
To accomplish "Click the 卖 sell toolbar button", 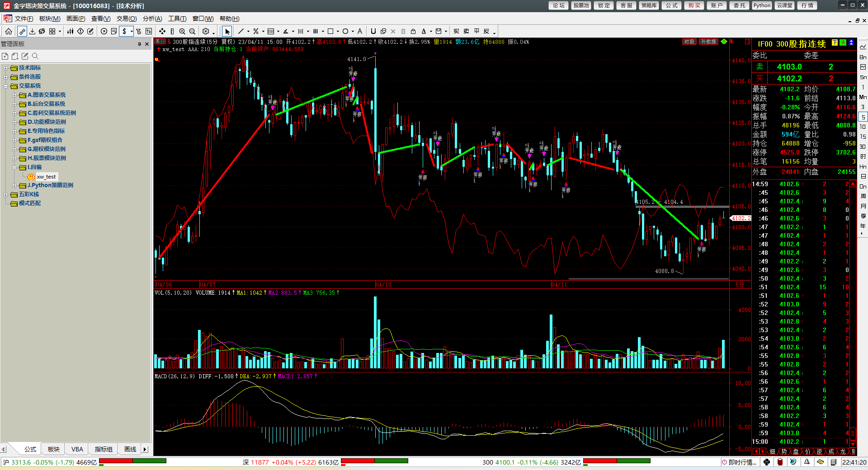I will (466, 31).
